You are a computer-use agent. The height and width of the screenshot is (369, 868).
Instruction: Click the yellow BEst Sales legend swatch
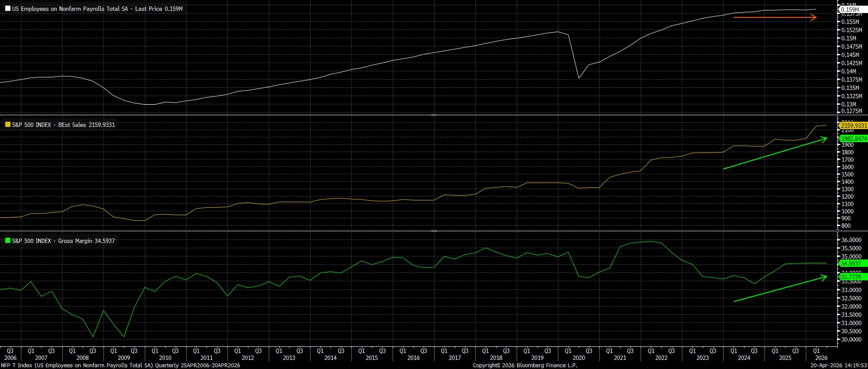tap(8, 125)
